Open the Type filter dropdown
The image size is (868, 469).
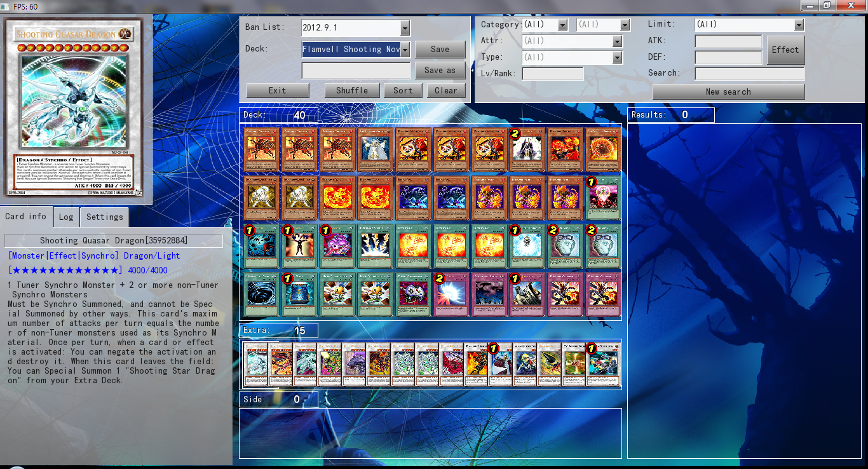click(x=618, y=58)
